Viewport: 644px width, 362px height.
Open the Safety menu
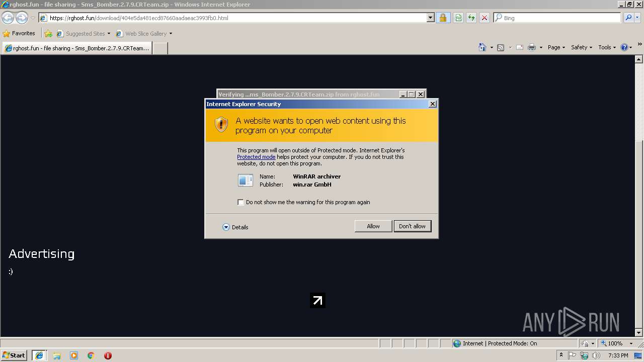(x=581, y=47)
